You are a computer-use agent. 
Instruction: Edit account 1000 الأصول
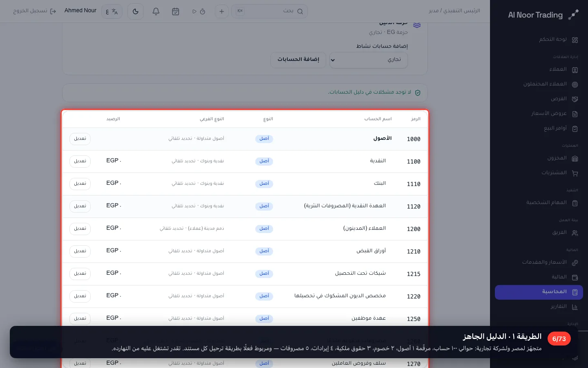coord(80,139)
